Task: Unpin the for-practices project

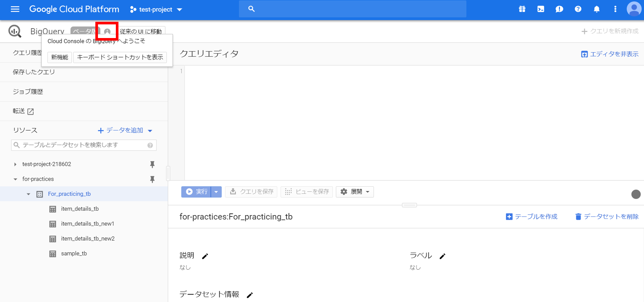Action: tap(152, 179)
